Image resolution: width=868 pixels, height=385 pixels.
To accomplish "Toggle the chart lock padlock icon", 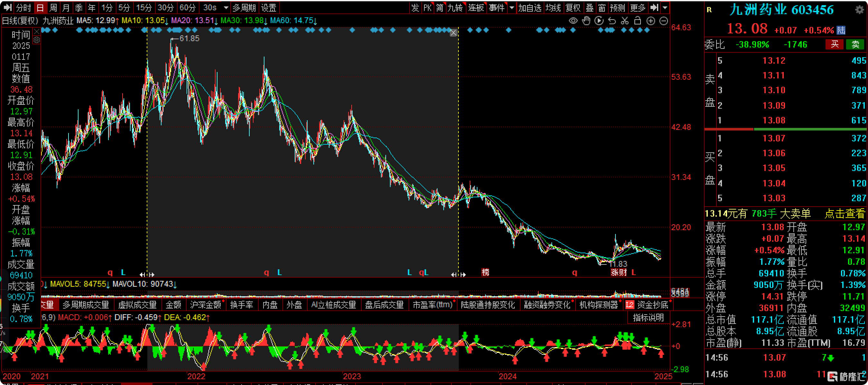I will [637, 21].
